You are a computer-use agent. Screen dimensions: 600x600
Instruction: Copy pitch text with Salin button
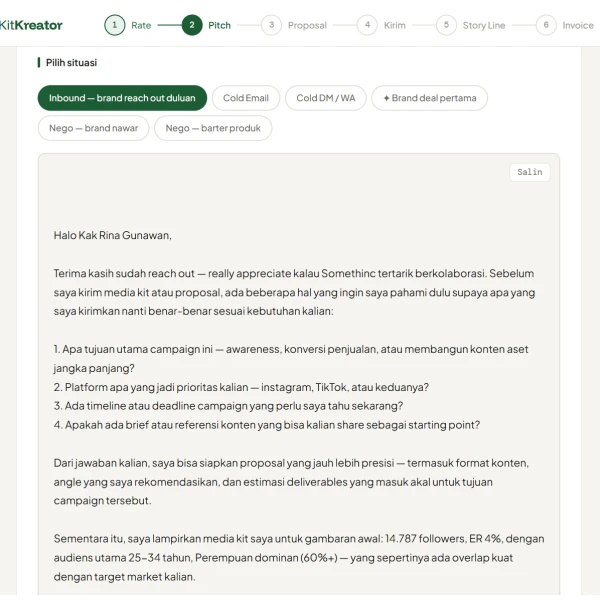(x=530, y=172)
